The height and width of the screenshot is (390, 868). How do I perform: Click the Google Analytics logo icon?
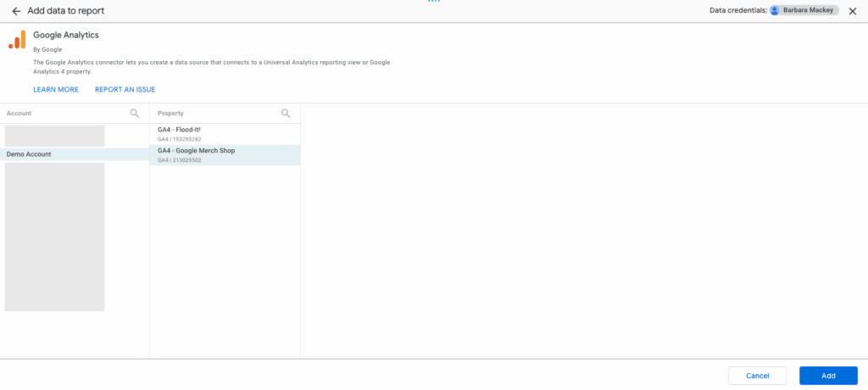17,40
